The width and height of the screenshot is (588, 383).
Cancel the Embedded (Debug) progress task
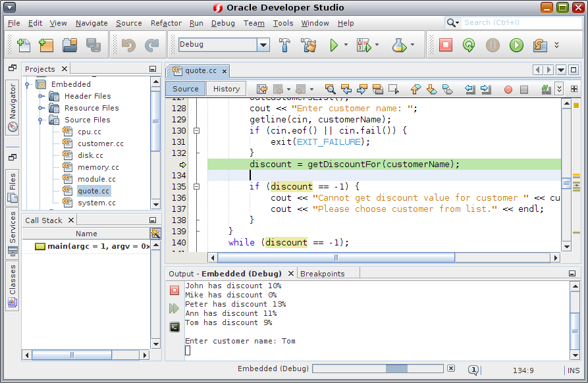coord(451,369)
